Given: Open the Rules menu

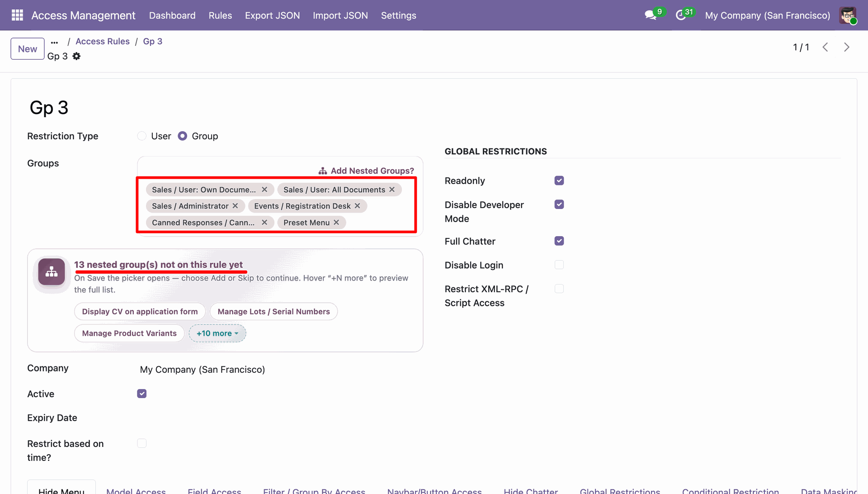Looking at the screenshot, I should pos(220,15).
